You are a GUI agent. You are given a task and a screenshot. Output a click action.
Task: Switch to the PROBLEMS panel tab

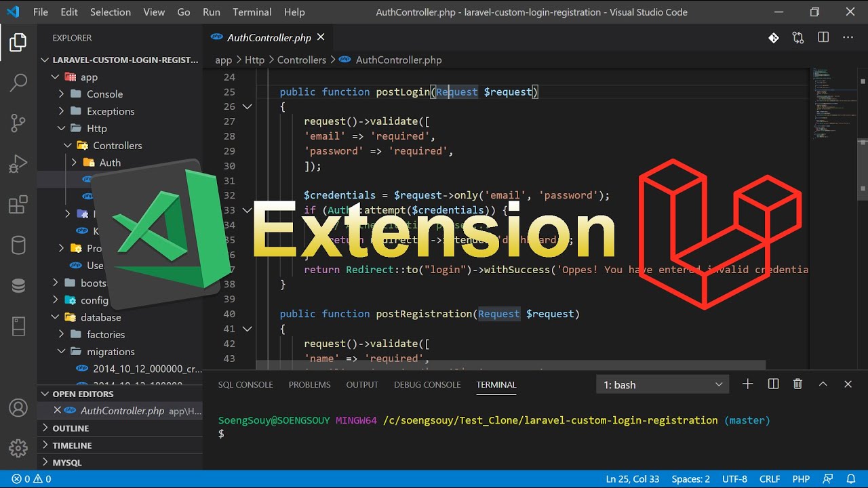tap(309, 384)
